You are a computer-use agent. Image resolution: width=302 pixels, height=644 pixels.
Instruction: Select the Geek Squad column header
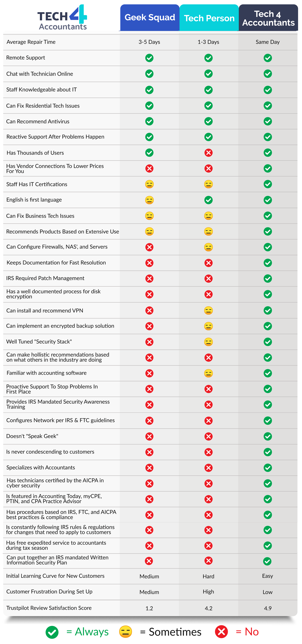150,18
